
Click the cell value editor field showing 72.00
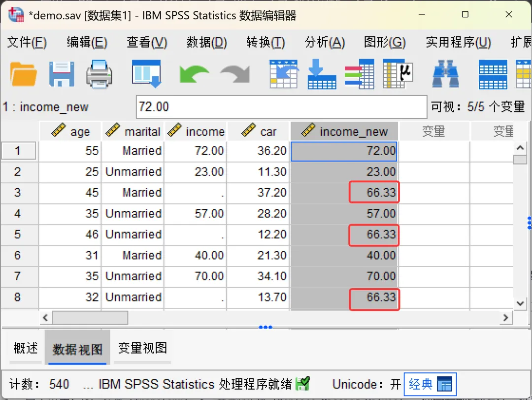[281, 107]
